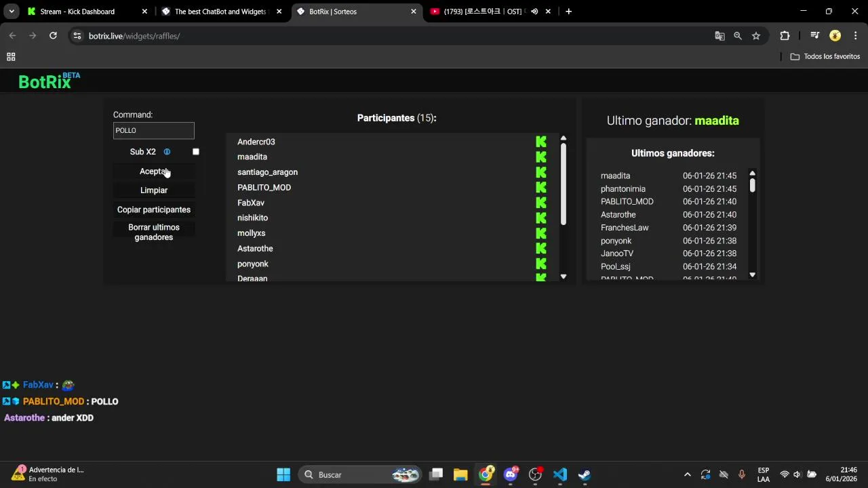Reload the page

coord(53,36)
